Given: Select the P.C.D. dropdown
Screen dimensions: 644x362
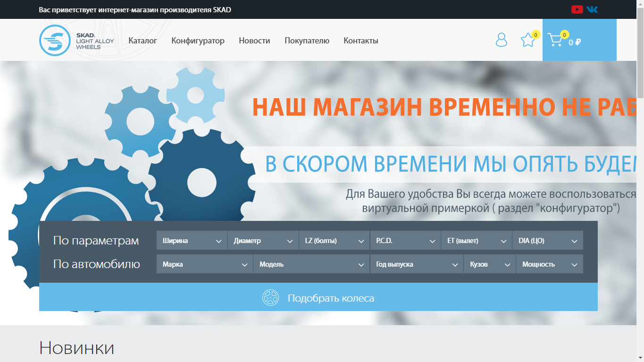Looking at the screenshot, I should pyautogui.click(x=405, y=241).
